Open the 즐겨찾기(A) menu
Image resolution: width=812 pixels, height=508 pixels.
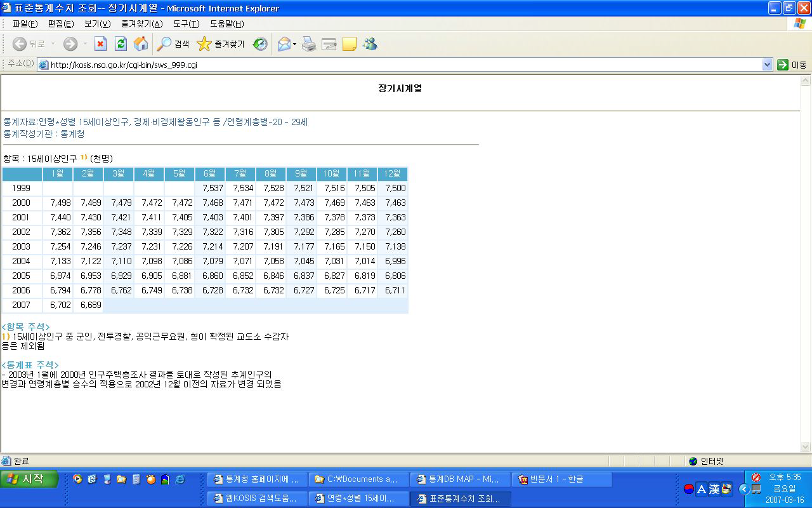pos(141,23)
